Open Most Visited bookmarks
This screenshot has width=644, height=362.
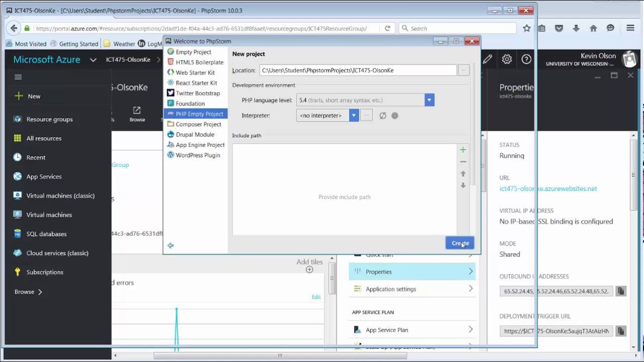pos(26,44)
